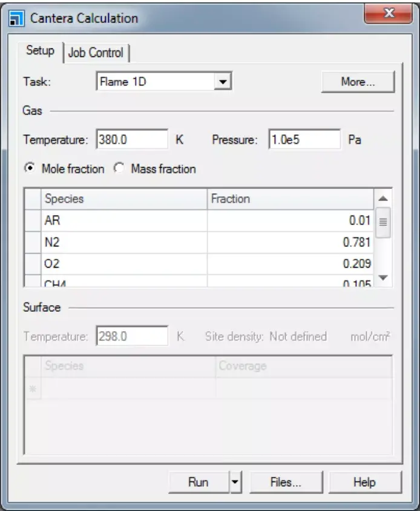Open the Files... dialog

[285, 483]
